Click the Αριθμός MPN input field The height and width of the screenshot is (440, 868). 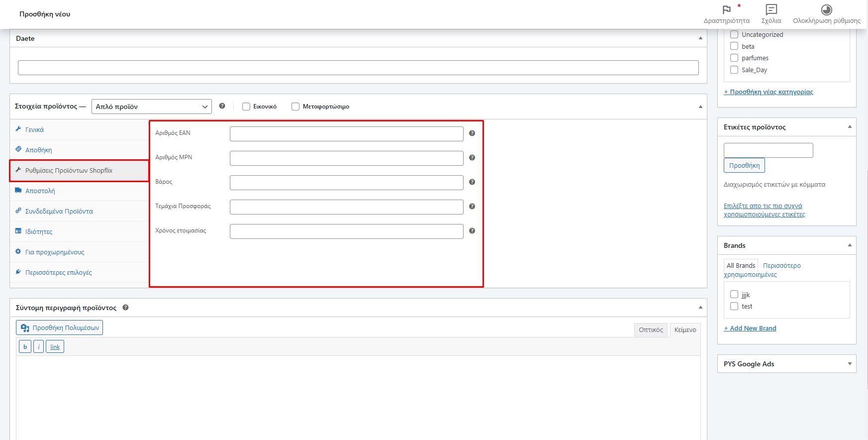click(346, 158)
